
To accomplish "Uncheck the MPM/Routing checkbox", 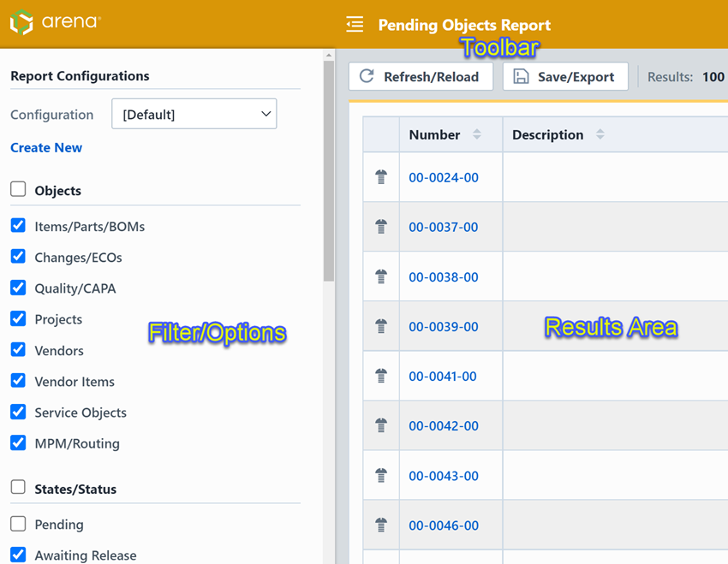I will 18,443.
